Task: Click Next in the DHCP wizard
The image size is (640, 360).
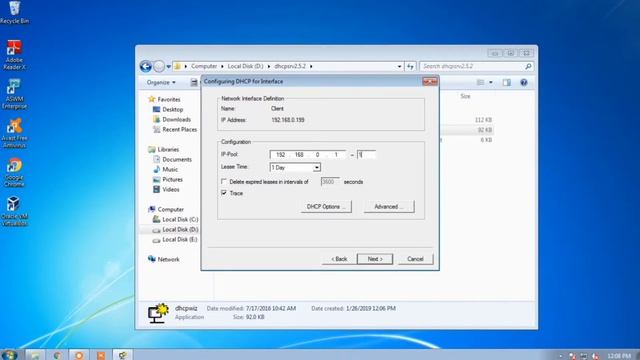Action: coord(375,259)
